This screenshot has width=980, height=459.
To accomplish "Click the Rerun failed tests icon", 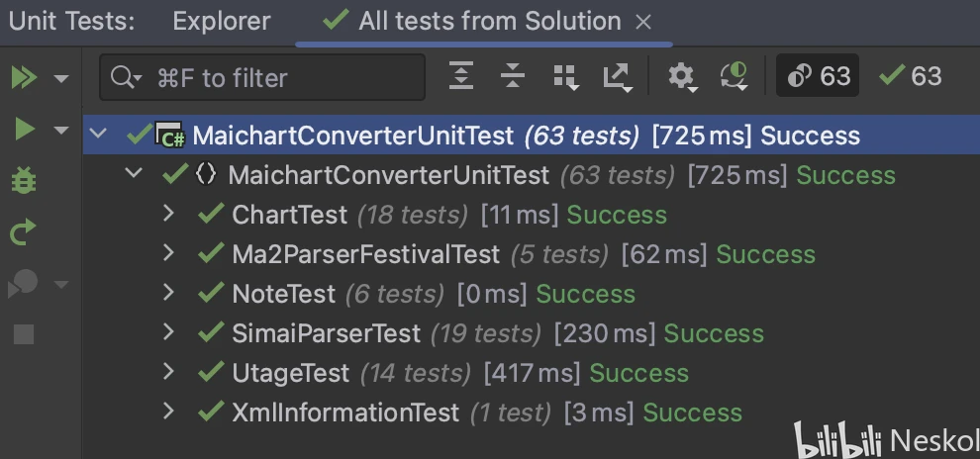I will 24,232.
